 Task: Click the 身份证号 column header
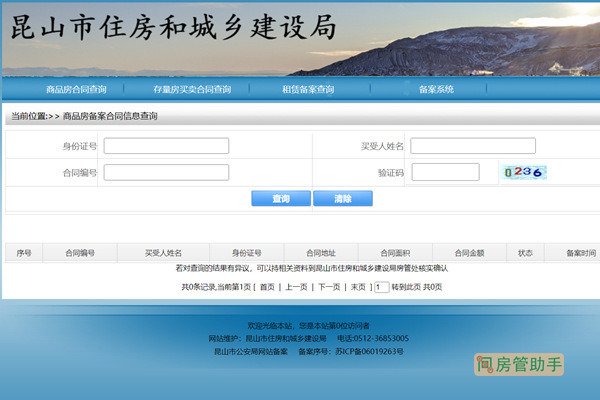246,253
